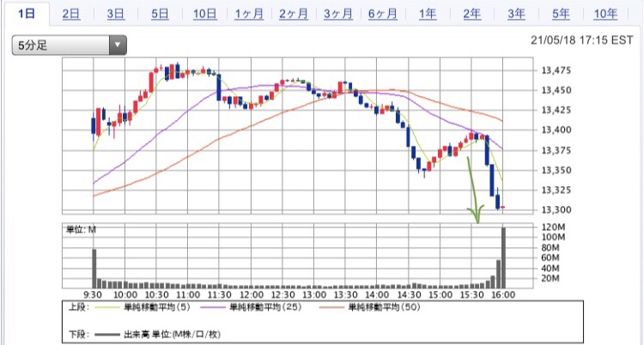
Task: Click the 120M volume axis label
Action: click(553, 227)
